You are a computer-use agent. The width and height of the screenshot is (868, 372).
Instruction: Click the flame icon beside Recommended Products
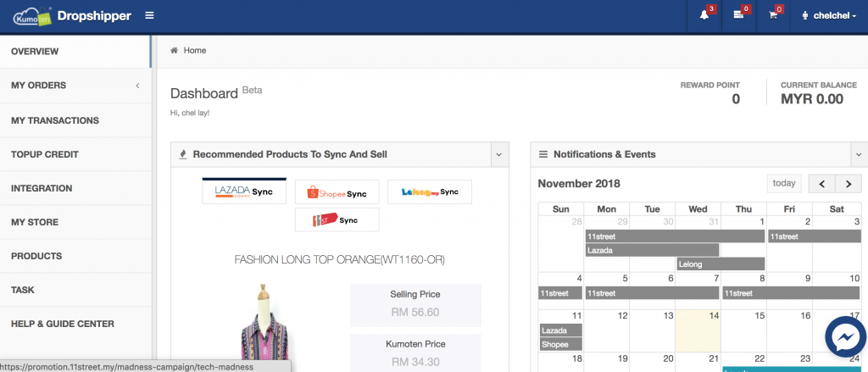tap(183, 155)
